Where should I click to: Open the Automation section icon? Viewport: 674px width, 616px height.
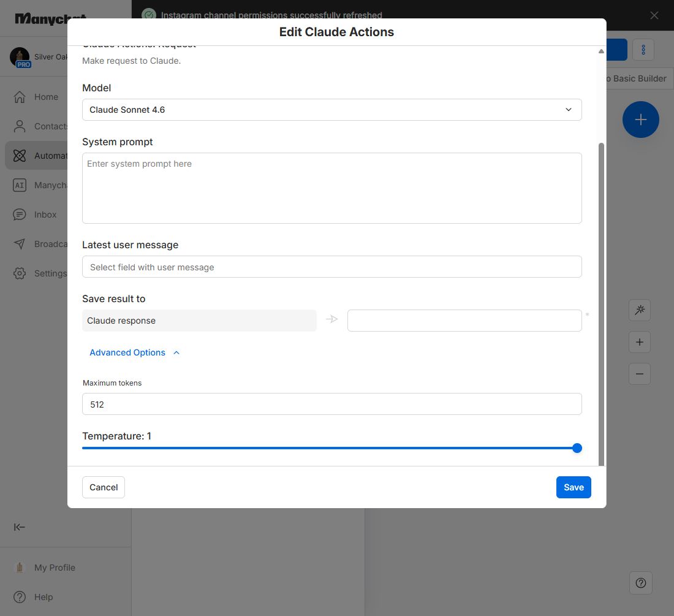[20, 156]
